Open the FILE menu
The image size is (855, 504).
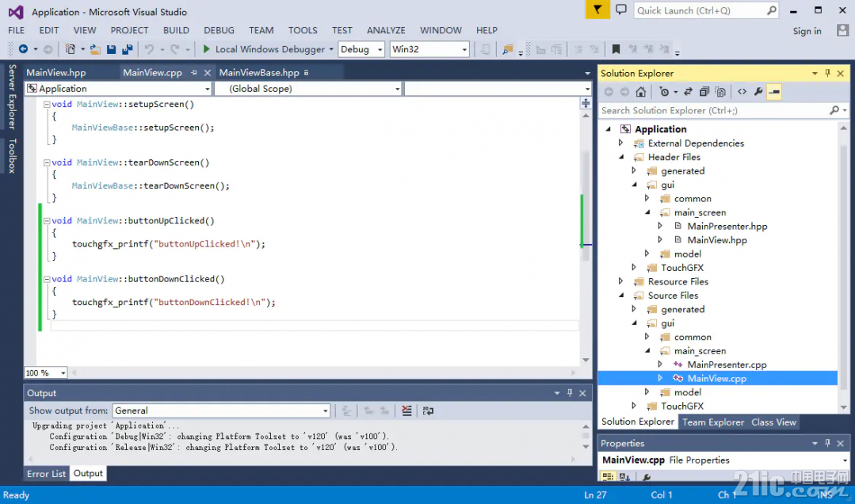pos(17,31)
